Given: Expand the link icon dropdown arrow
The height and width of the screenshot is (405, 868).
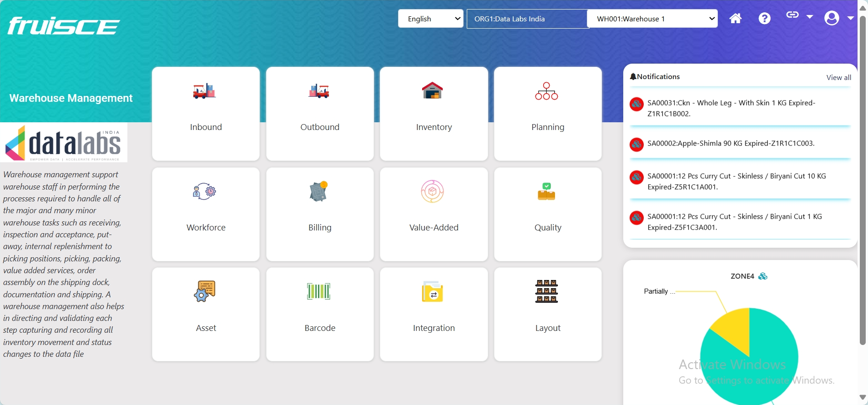Looking at the screenshot, I should 809,17.
